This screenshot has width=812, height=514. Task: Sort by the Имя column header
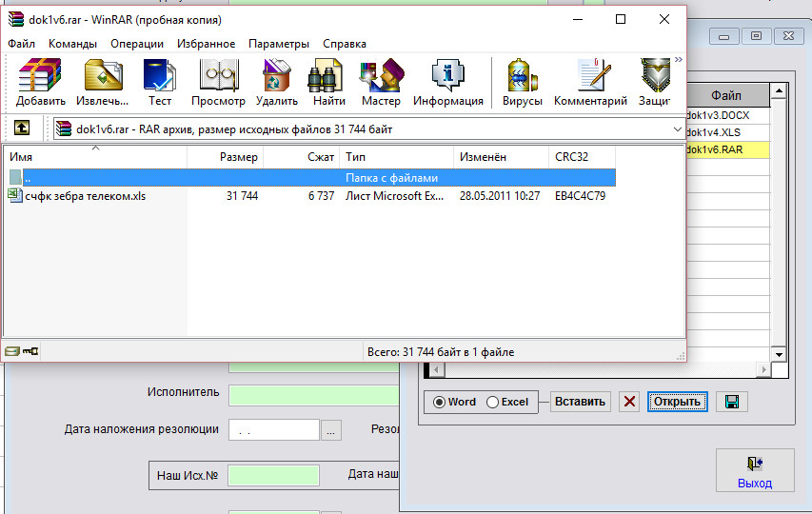[95, 157]
